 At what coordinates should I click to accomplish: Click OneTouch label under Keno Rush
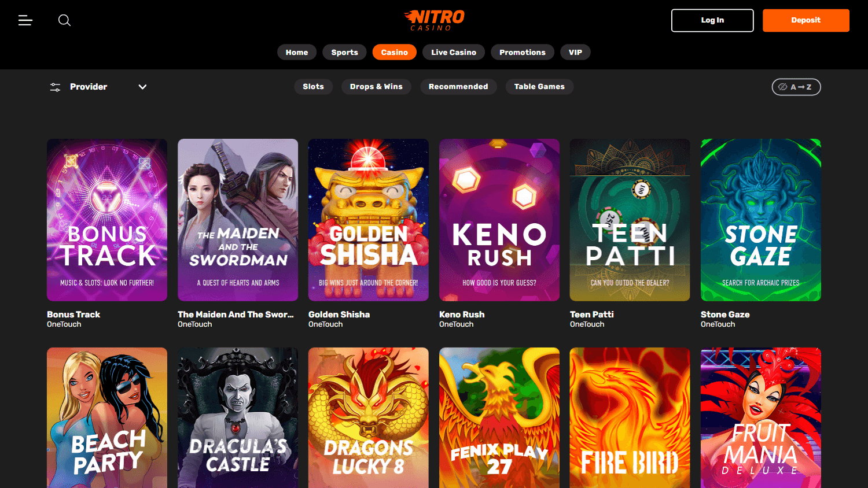coord(457,324)
